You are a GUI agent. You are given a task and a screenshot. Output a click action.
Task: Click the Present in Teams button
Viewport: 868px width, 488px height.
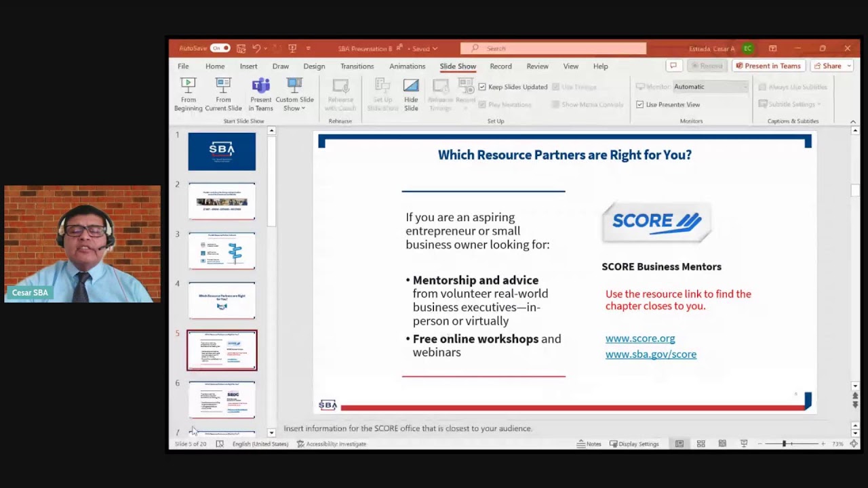(x=768, y=66)
